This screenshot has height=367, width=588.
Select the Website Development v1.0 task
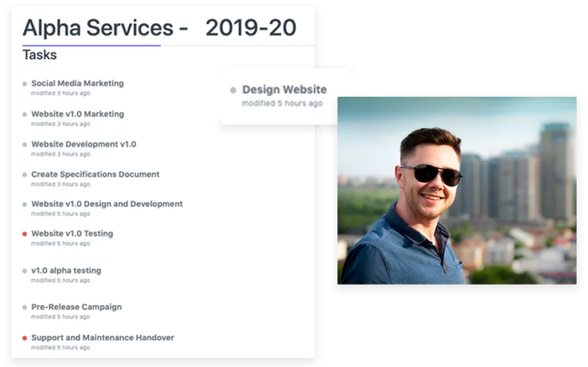point(83,144)
